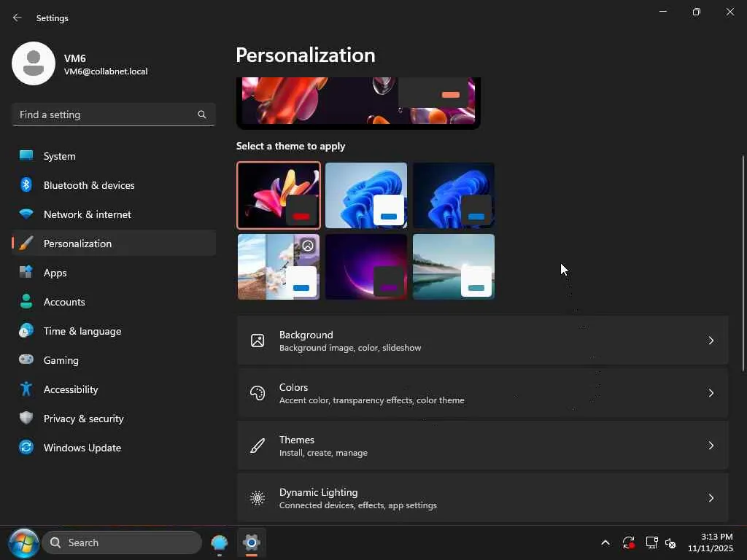
Task: Open Apps settings category
Action: [113, 273]
